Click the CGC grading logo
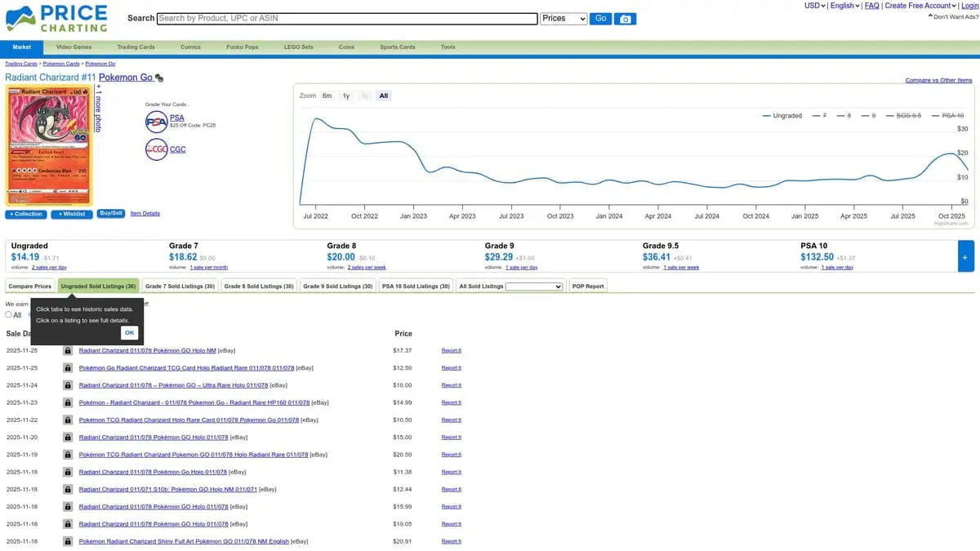This screenshot has height=551, width=980. [x=156, y=149]
